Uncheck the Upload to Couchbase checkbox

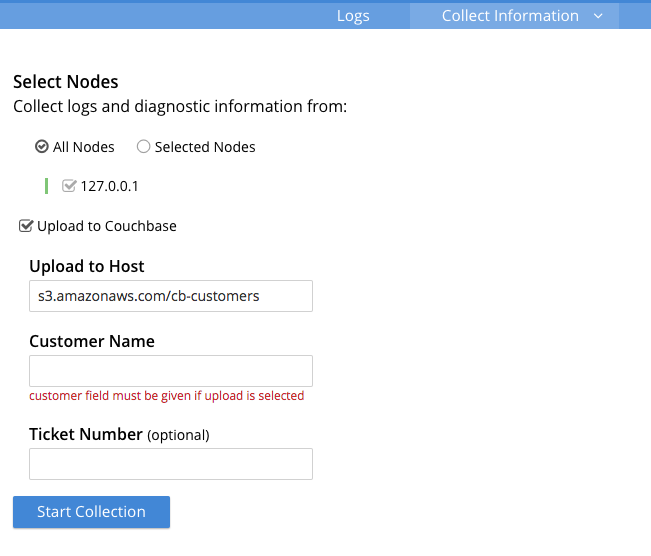tap(26, 226)
